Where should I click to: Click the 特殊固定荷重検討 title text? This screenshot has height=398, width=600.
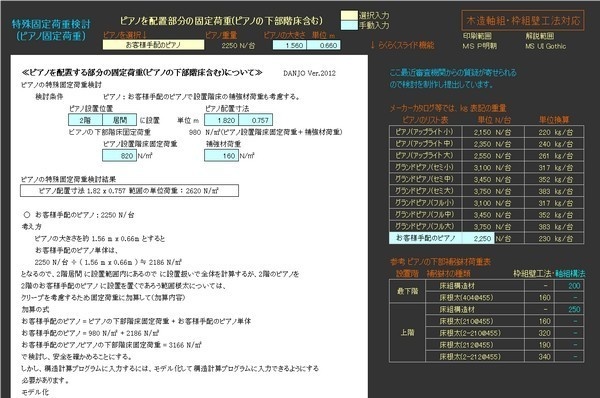(x=51, y=24)
